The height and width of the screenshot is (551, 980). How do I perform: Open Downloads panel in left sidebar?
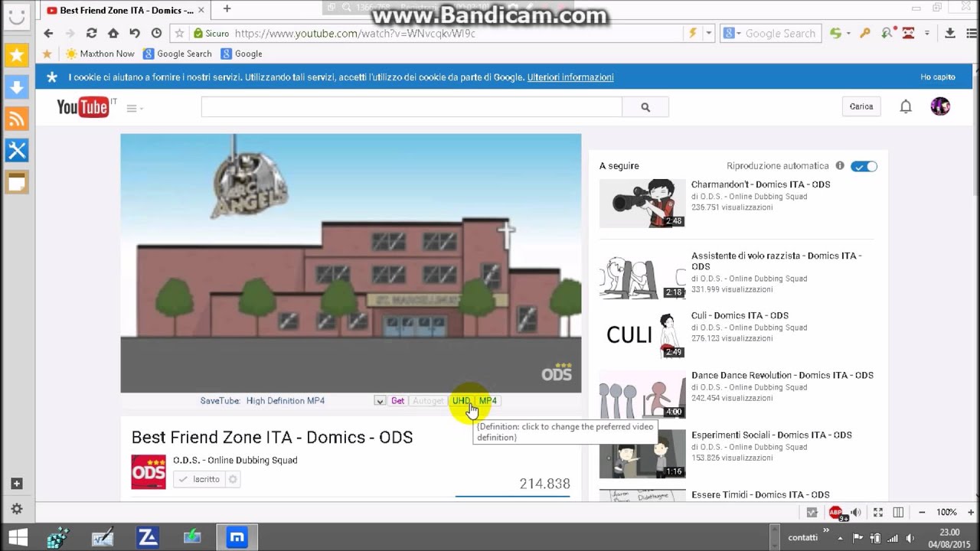pos(17,87)
